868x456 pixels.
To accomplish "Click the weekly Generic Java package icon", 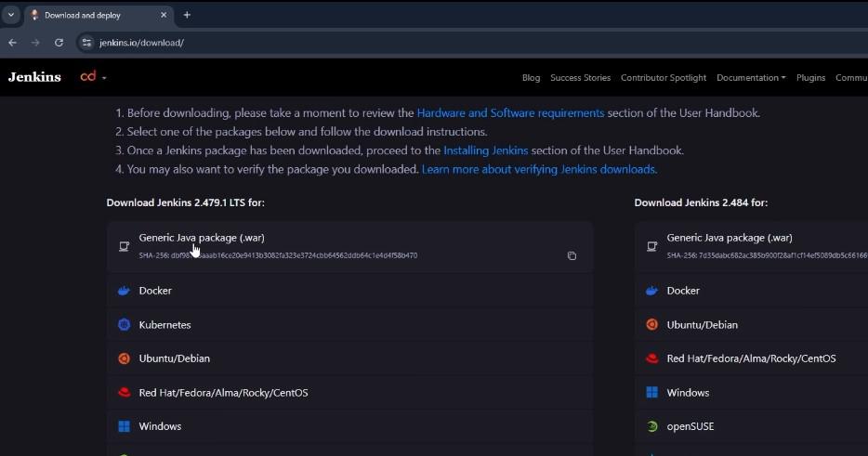I will click(652, 246).
